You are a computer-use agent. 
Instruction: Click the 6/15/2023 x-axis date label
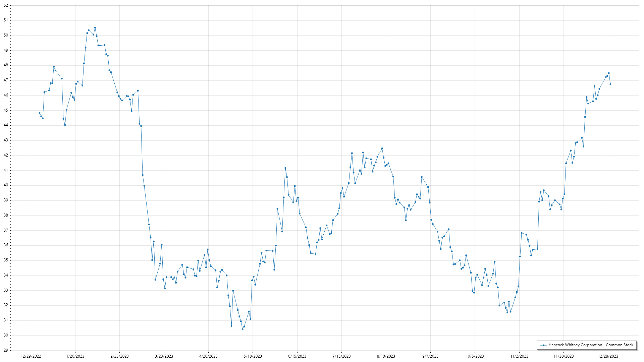click(x=297, y=356)
